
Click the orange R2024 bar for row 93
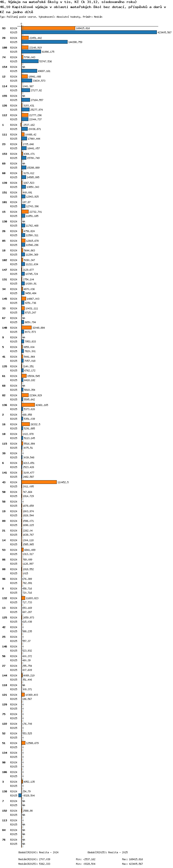click(48, 28)
